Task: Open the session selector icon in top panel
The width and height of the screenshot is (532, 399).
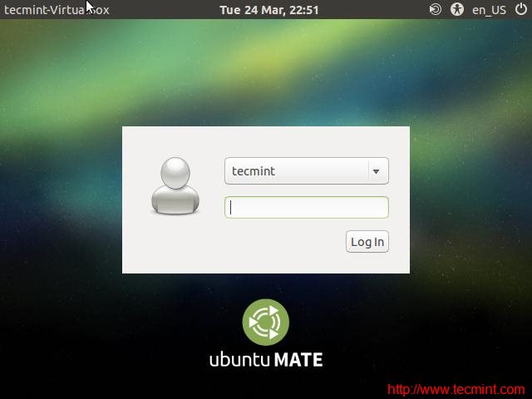Action: [436, 9]
